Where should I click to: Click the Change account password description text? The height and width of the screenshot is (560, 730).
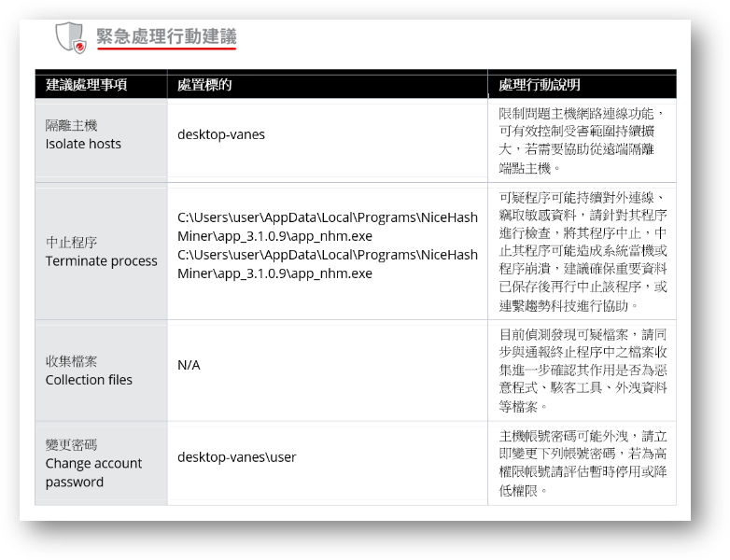click(583, 463)
